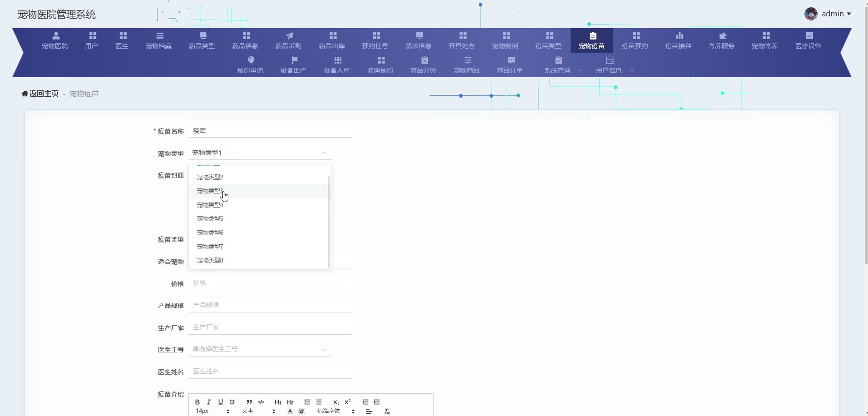Open the text color picker

(x=290, y=411)
